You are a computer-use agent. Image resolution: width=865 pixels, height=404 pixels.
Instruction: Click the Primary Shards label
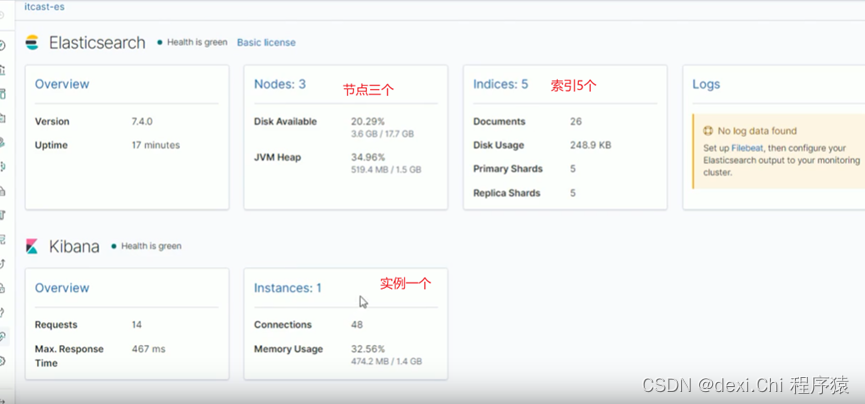[x=508, y=169]
